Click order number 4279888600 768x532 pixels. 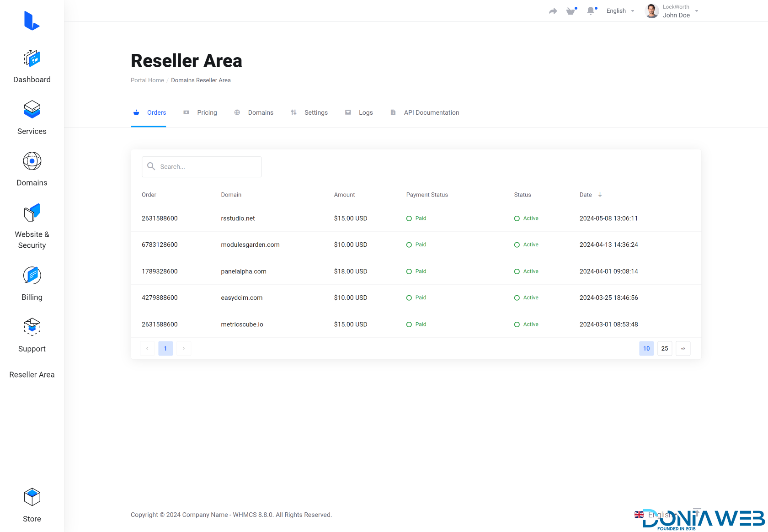click(160, 298)
